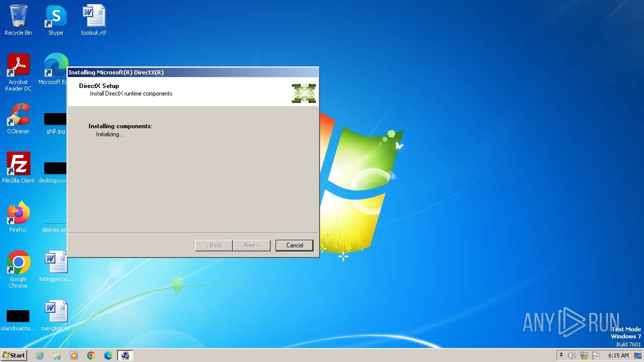Open the Windows Start menu
The height and width of the screenshot is (362, 644).
click(14, 355)
